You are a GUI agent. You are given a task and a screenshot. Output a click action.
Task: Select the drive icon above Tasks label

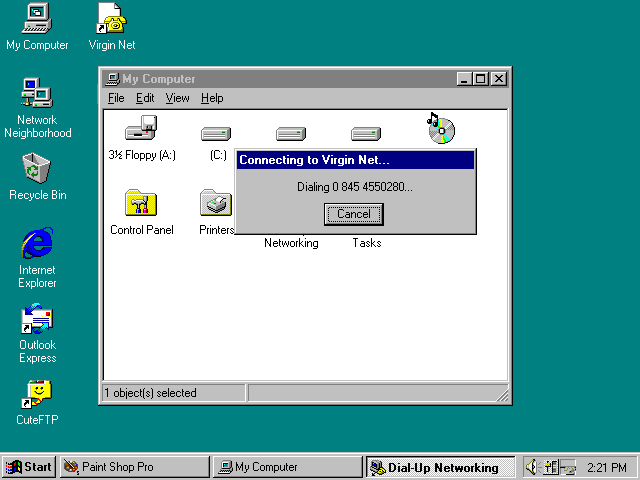(x=366, y=133)
